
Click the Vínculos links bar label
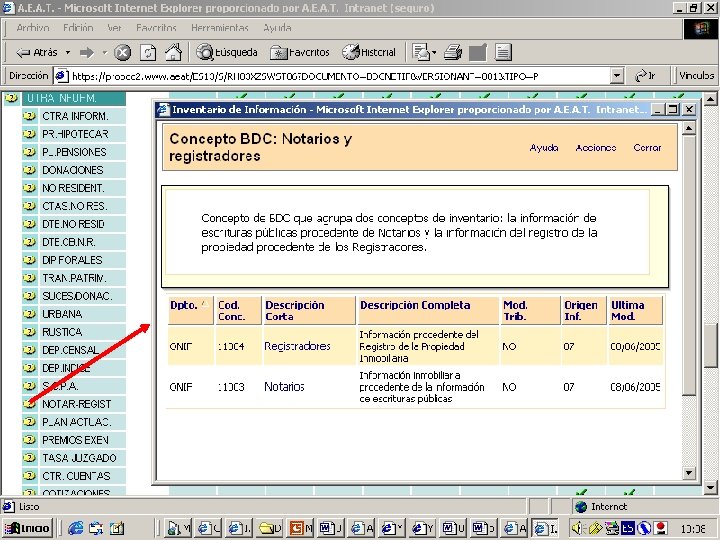point(696,75)
